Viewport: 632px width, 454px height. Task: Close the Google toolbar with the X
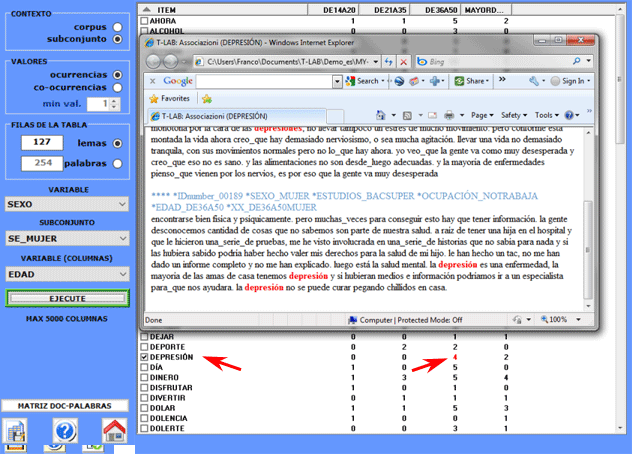pyautogui.click(x=153, y=81)
